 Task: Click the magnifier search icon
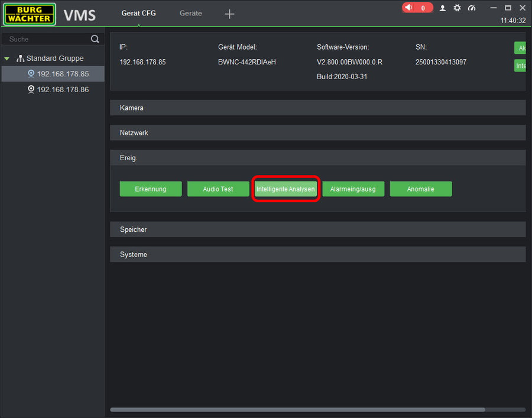[95, 39]
